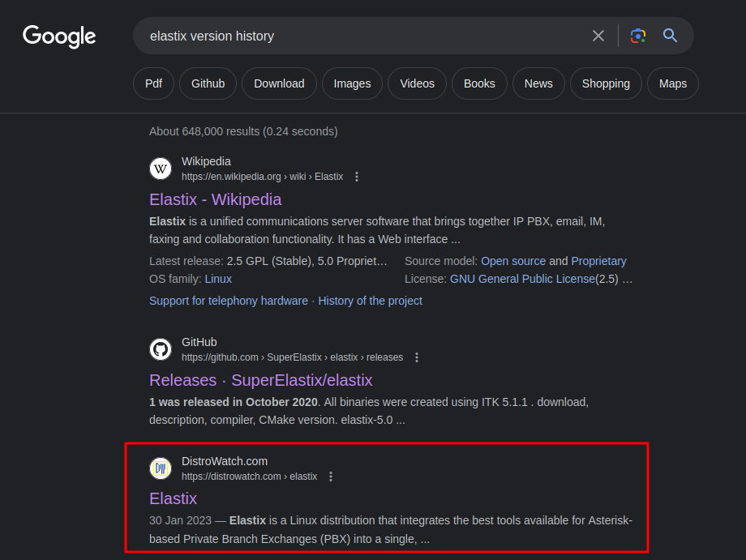Click the distrowatch.com URL breadcrumb text
The height and width of the screenshot is (560, 746).
point(249,477)
